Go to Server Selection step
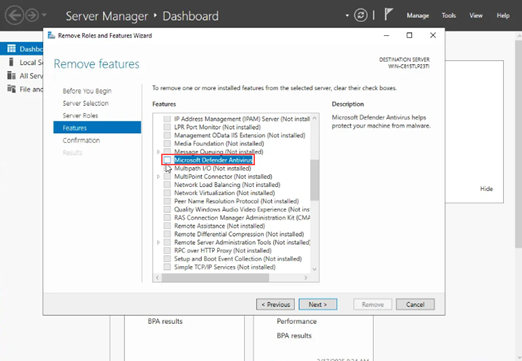Viewport: 522px width, 361px height. (85, 103)
